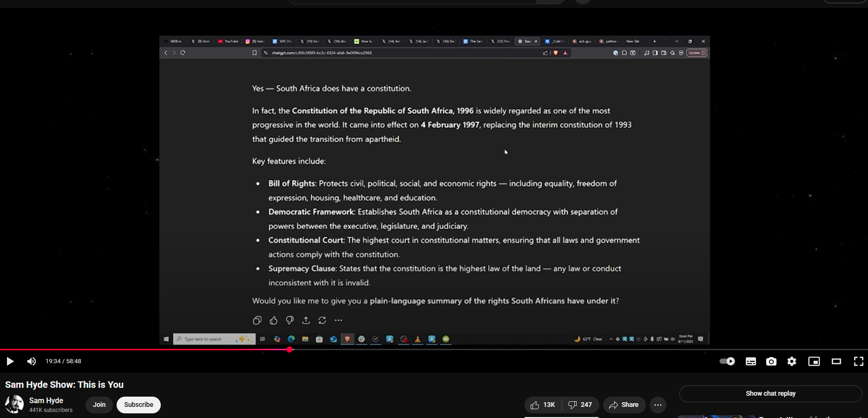
Task: Switch to miniplayer mode
Action: (x=814, y=361)
